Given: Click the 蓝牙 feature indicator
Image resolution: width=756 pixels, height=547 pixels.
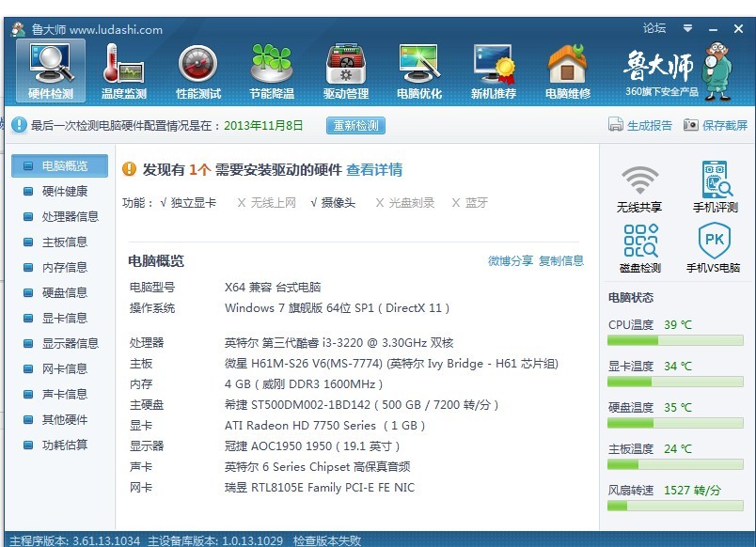Looking at the screenshot, I should [470, 203].
